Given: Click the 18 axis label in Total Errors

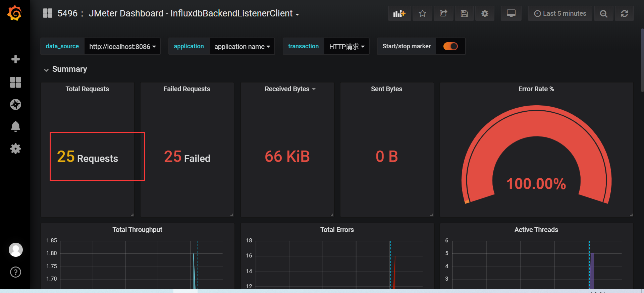Looking at the screenshot, I should tap(249, 240).
